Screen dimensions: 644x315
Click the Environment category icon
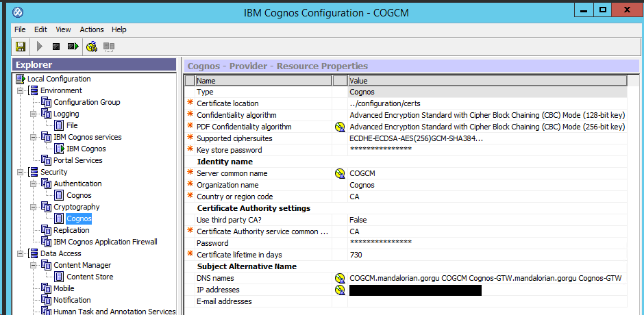[x=33, y=90]
